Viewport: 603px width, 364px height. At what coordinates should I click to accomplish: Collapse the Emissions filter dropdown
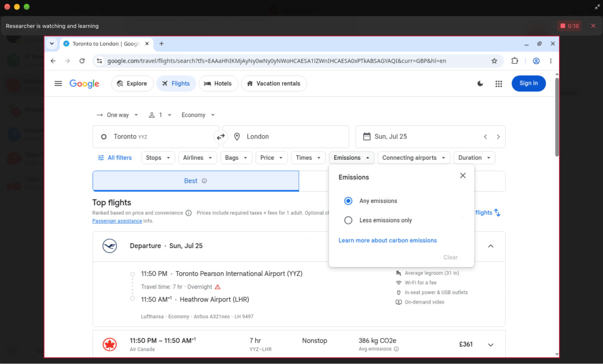pos(351,158)
